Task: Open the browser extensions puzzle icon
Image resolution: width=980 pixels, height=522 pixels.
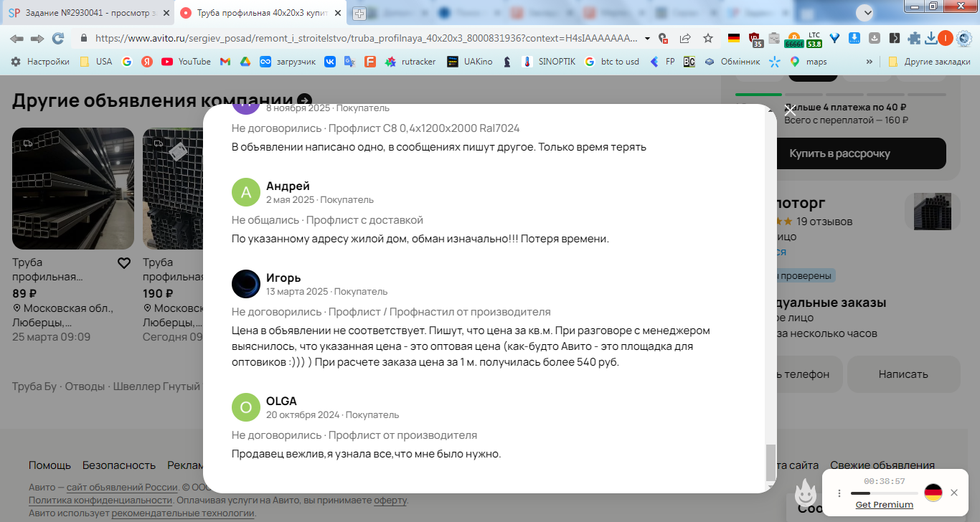Action: coord(913,38)
